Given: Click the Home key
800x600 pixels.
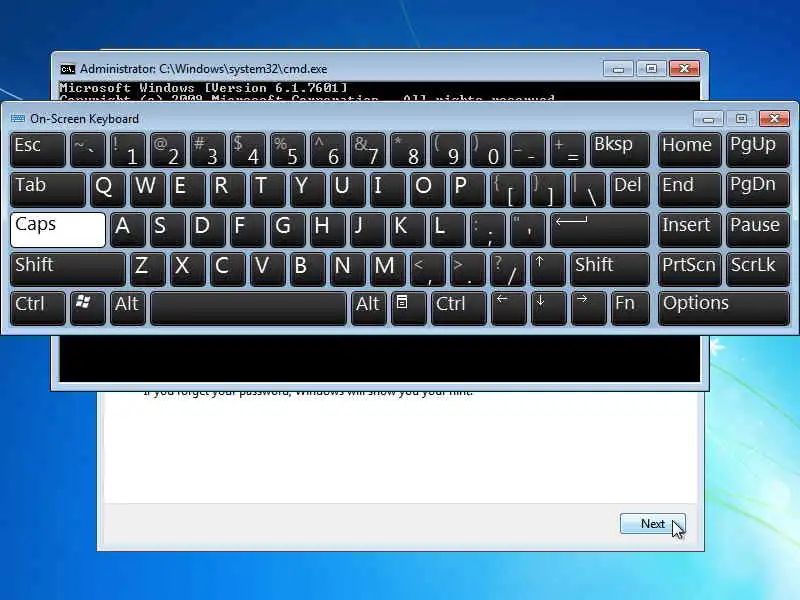Looking at the screenshot, I should coord(689,149).
